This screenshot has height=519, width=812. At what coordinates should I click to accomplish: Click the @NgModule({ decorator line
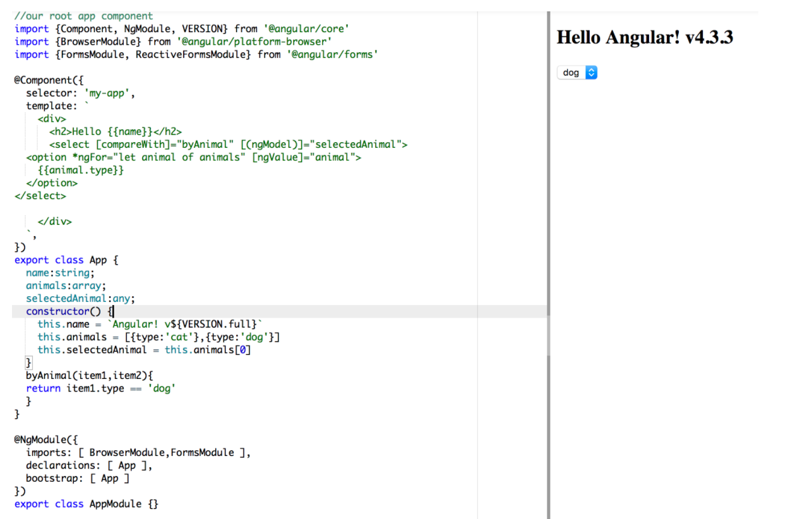(x=45, y=439)
